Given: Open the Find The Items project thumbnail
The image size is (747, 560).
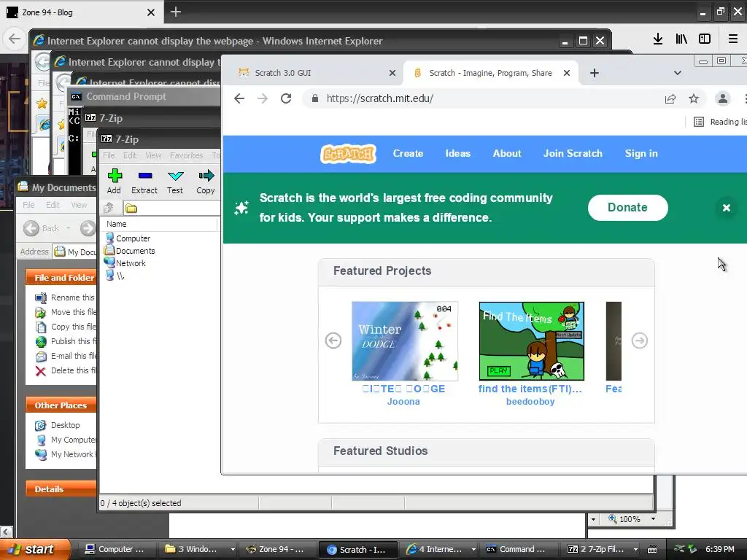Looking at the screenshot, I should tap(532, 341).
